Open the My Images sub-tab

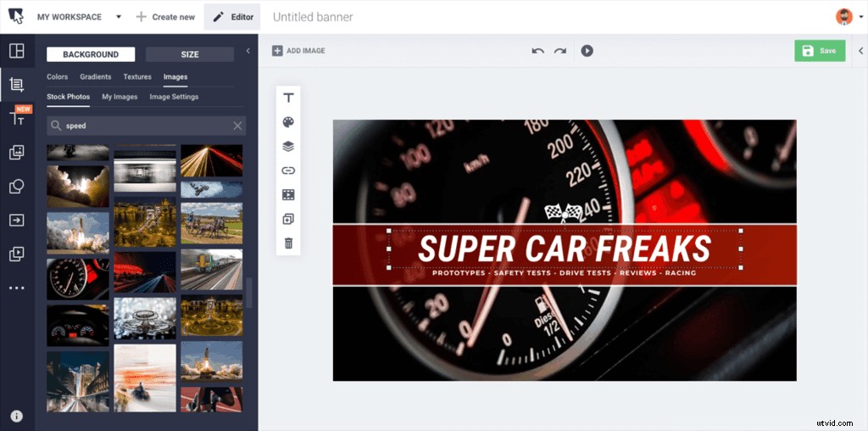(x=120, y=97)
